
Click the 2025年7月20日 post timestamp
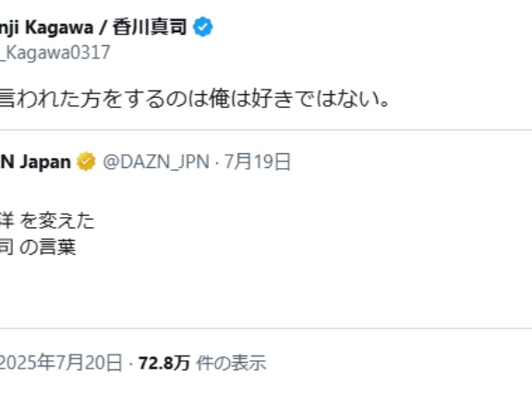coord(61,363)
